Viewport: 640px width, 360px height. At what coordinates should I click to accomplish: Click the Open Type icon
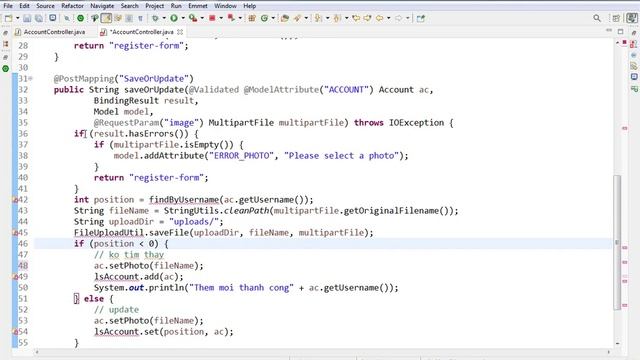[285, 18]
